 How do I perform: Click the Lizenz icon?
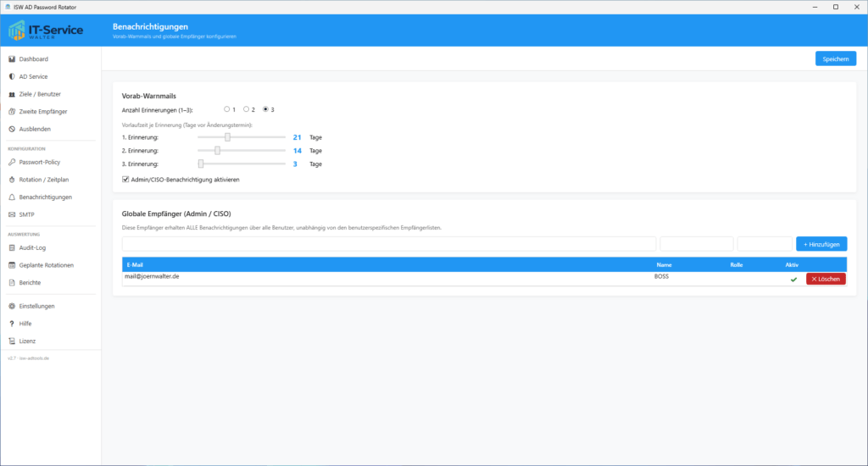[x=12, y=341]
